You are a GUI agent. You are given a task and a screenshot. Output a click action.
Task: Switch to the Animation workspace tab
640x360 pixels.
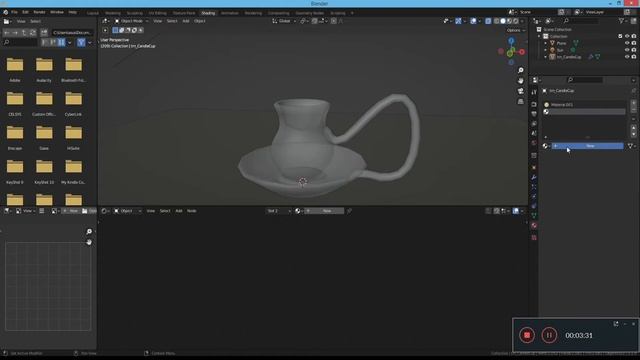click(229, 13)
